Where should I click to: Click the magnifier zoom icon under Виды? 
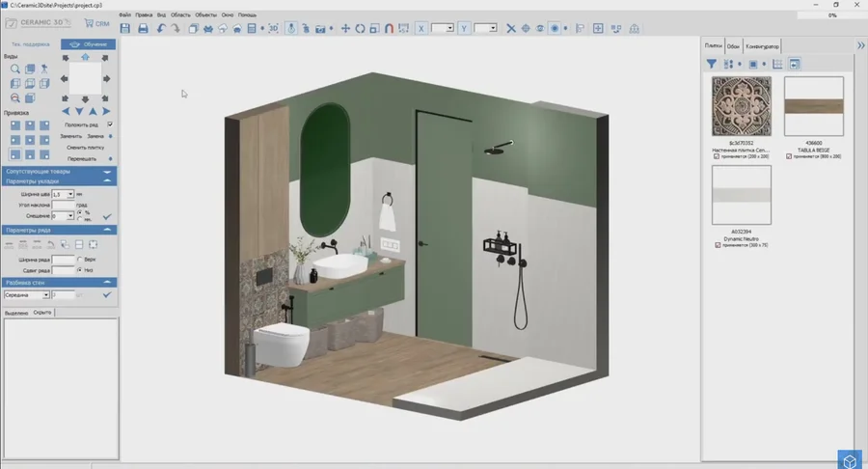coord(15,69)
